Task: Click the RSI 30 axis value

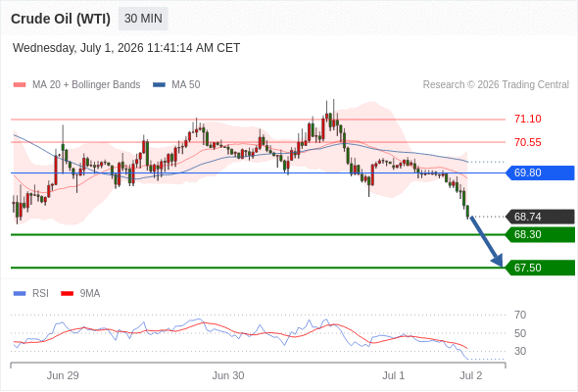Action: [520, 351]
